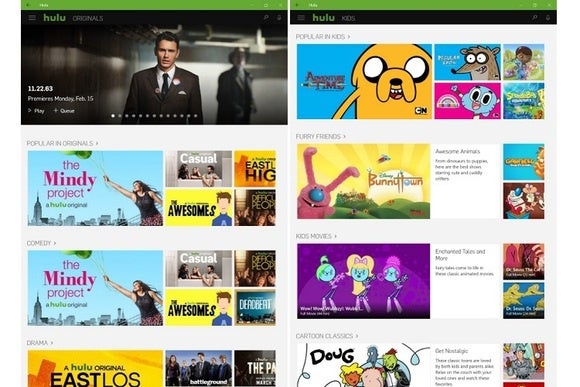Image resolution: width=580 pixels, height=387 pixels.
Task: Add 11.22.63 to Queue
Action: (x=64, y=111)
